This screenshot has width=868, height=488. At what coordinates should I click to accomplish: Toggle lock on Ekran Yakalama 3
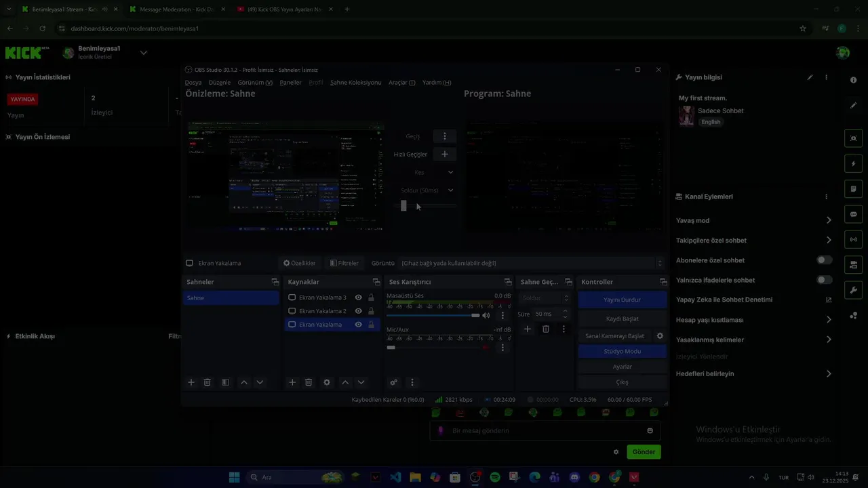point(371,298)
